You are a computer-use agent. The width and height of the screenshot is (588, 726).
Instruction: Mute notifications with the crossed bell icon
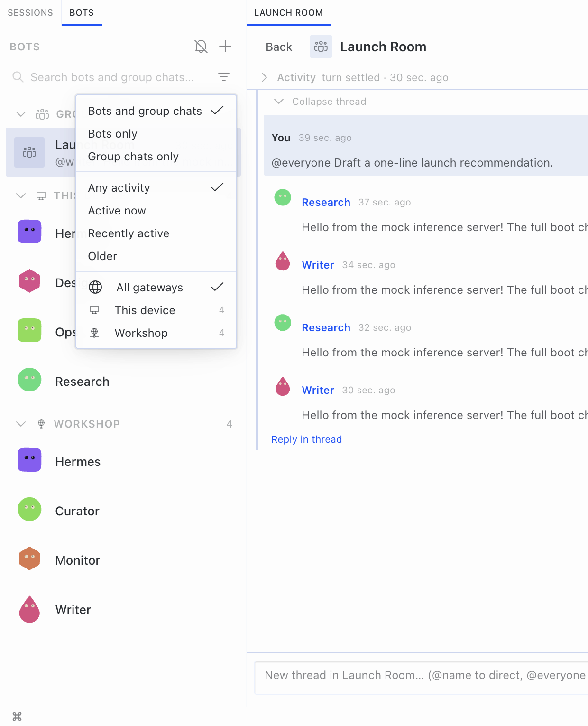[201, 47]
